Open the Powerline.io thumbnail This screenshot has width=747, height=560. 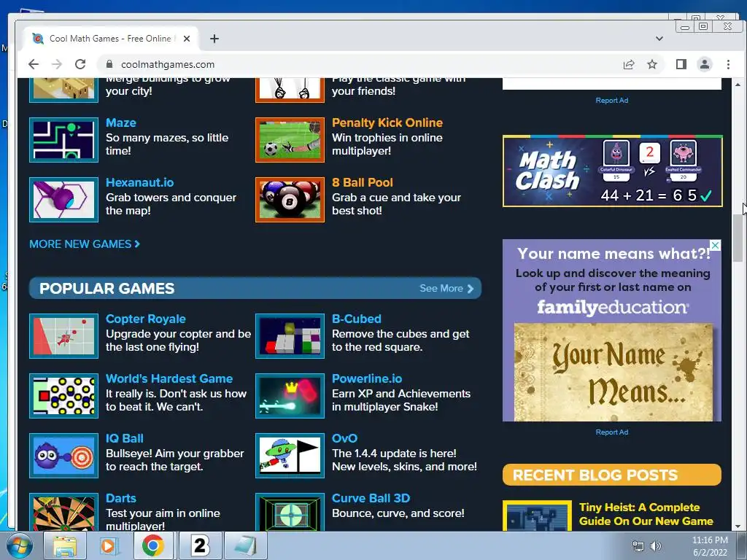tap(290, 396)
